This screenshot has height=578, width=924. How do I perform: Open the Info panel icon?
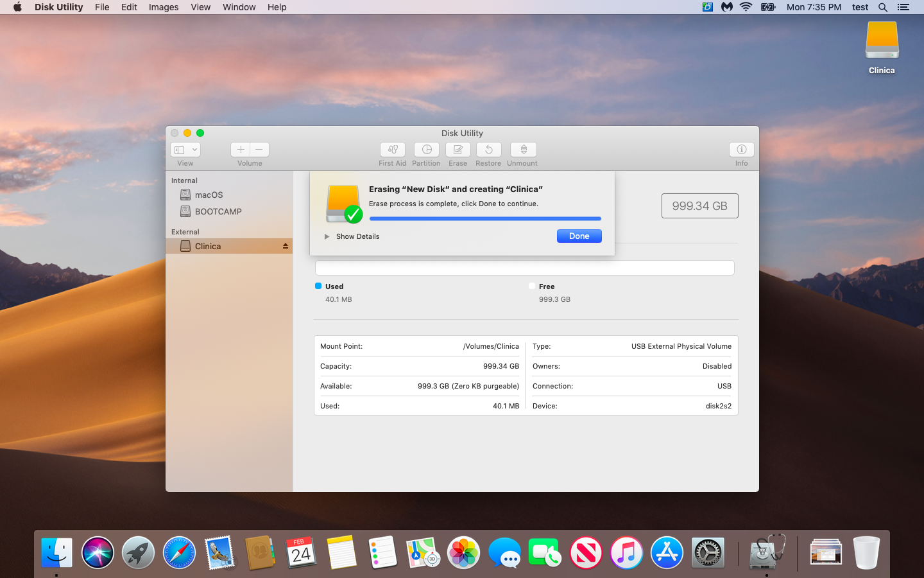click(742, 150)
